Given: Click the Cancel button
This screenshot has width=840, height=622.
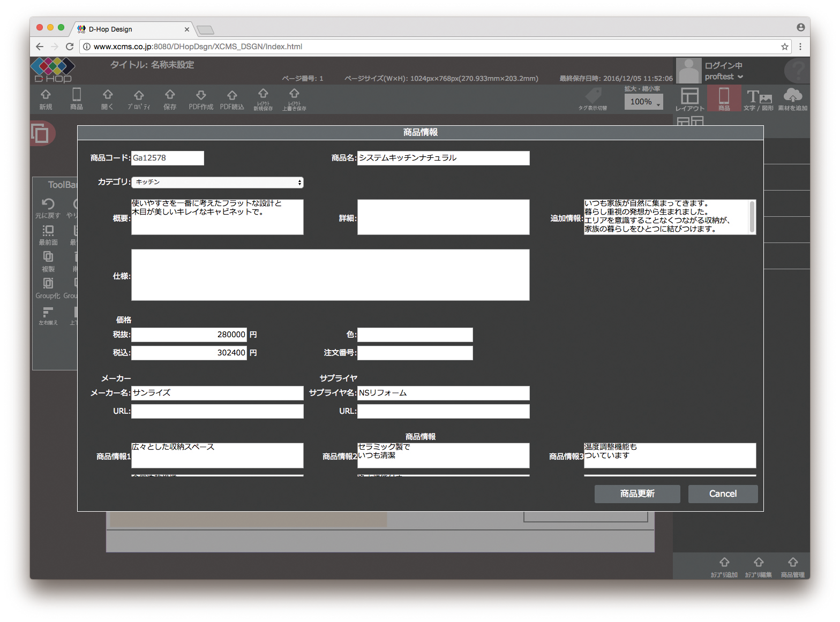Looking at the screenshot, I should pos(723,494).
